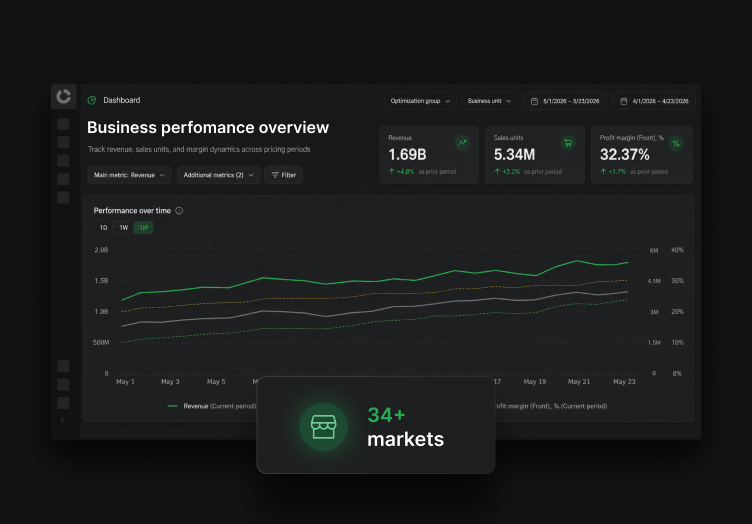Expand the Additional metrics (2) dropdown

[219, 175]
